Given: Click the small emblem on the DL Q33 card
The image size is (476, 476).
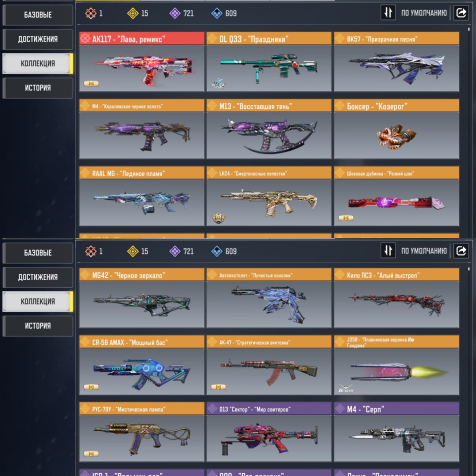Looking at the screenshot, I should tap(219, 83).
